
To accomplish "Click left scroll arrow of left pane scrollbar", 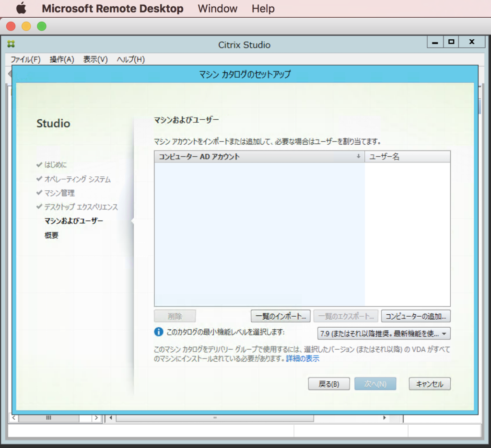I will pos(14,418).
